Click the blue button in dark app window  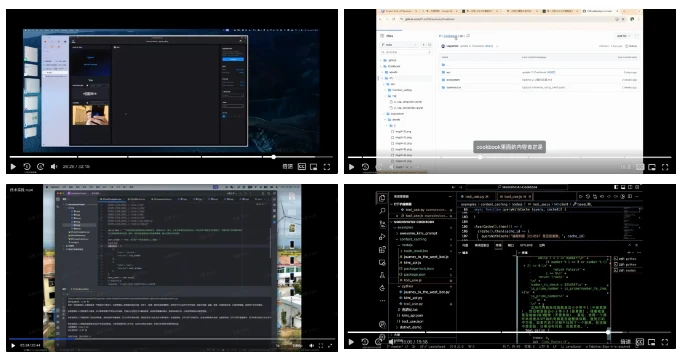click(x=233, y=59)
